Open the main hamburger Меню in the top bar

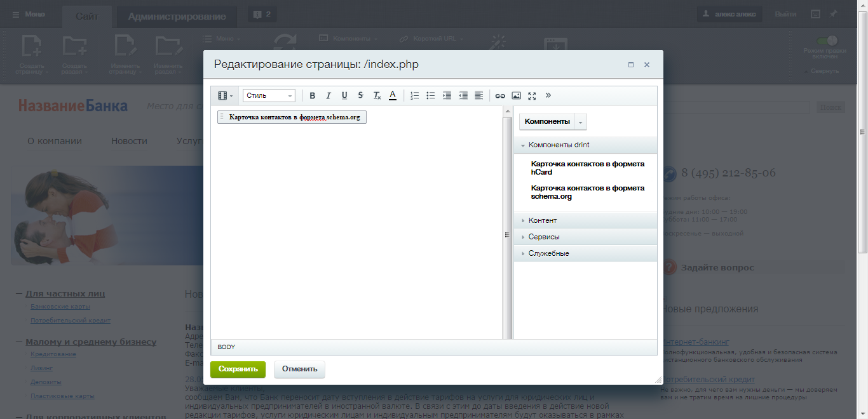pos(29,14)
